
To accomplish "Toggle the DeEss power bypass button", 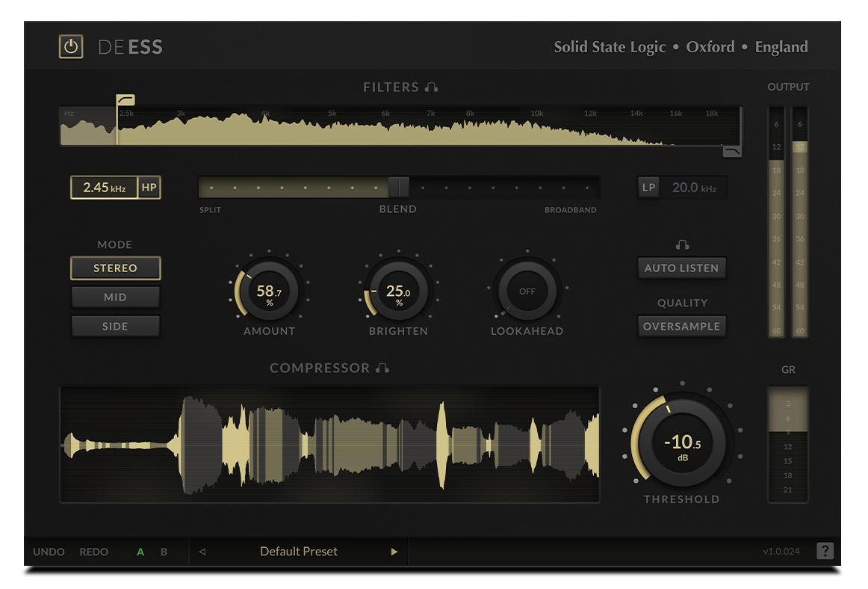I will [x=71, y=46].
